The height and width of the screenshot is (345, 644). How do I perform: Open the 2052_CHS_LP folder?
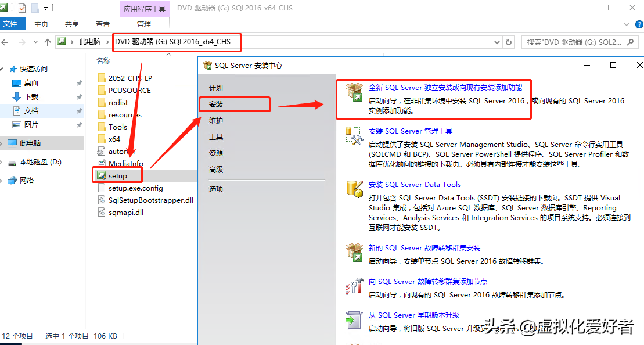[x=130, y=78]
